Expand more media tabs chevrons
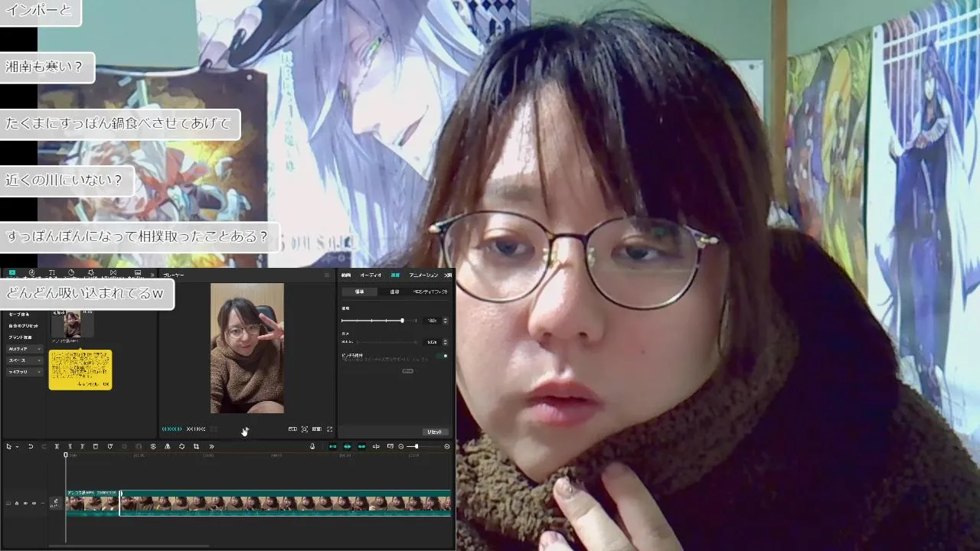This screenshot has width=980, height=551. (x=152, y=275)
